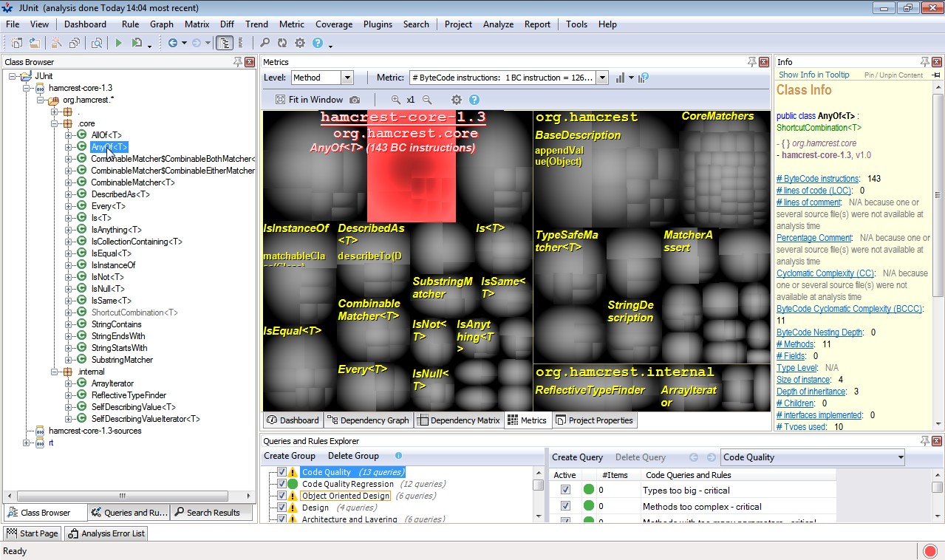945x560 pixels.
Task: Click the Create Group button
Action: pos(290,456)
